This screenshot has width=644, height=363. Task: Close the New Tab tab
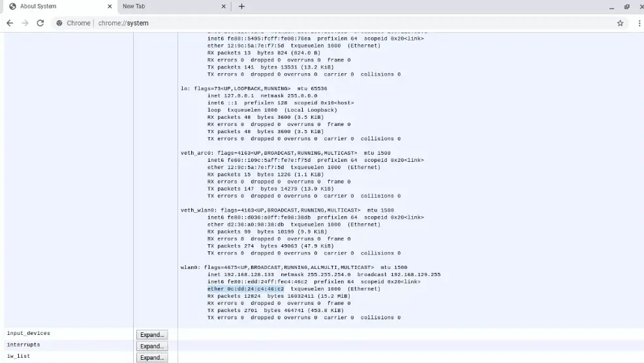pos(223,6)
